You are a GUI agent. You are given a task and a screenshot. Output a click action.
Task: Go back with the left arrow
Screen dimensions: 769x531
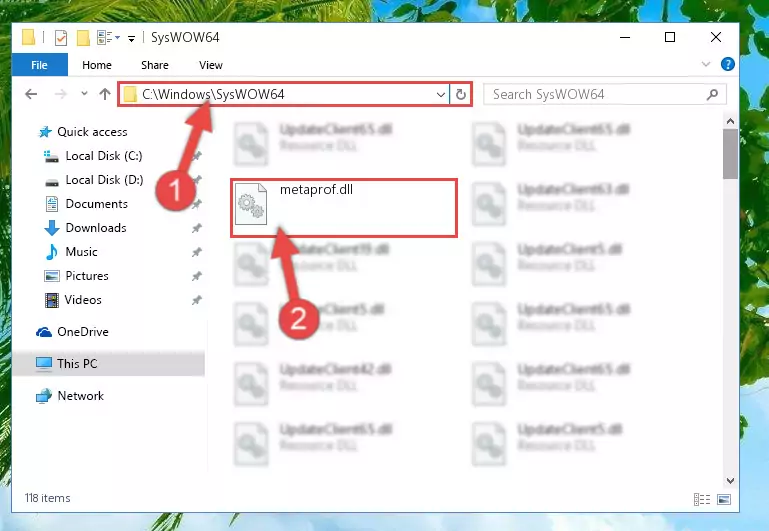[31, 94]
